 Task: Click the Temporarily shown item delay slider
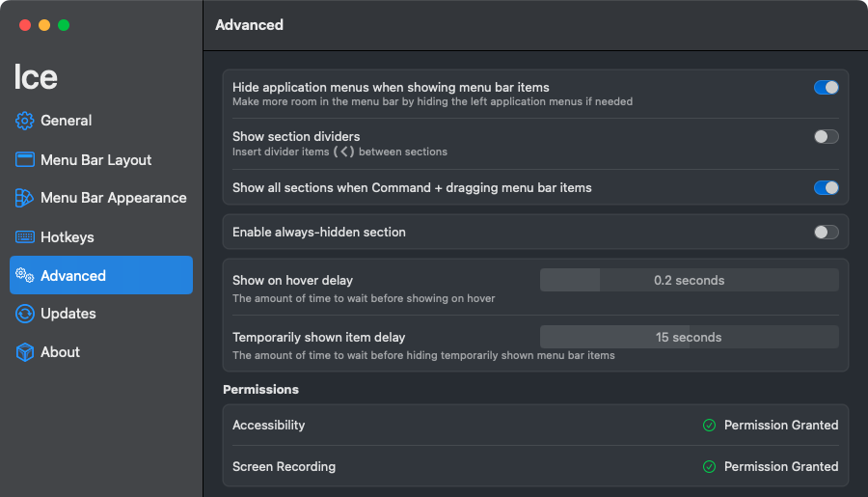click(x=690, y=337)
